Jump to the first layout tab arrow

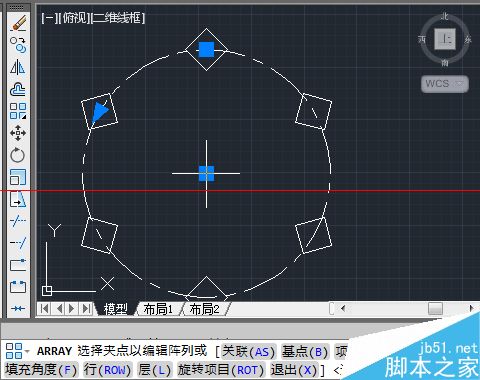click(44, 309)
